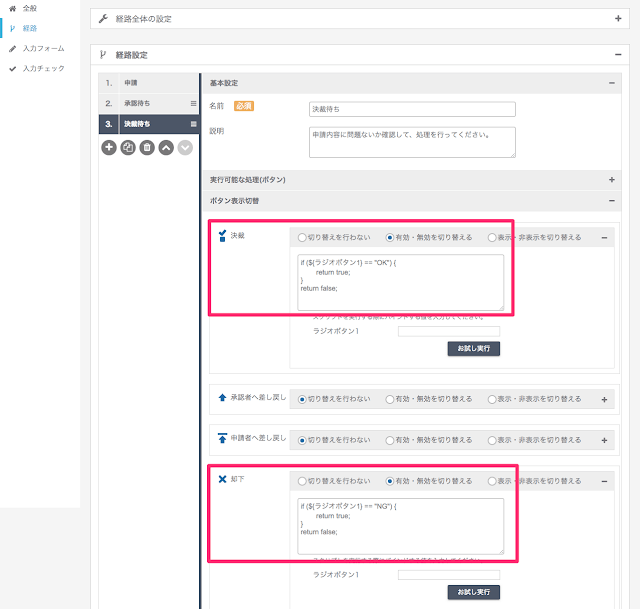Click the 却下 X icon
640x609 pixels.
pyautogui.click(x=222, y=479)
